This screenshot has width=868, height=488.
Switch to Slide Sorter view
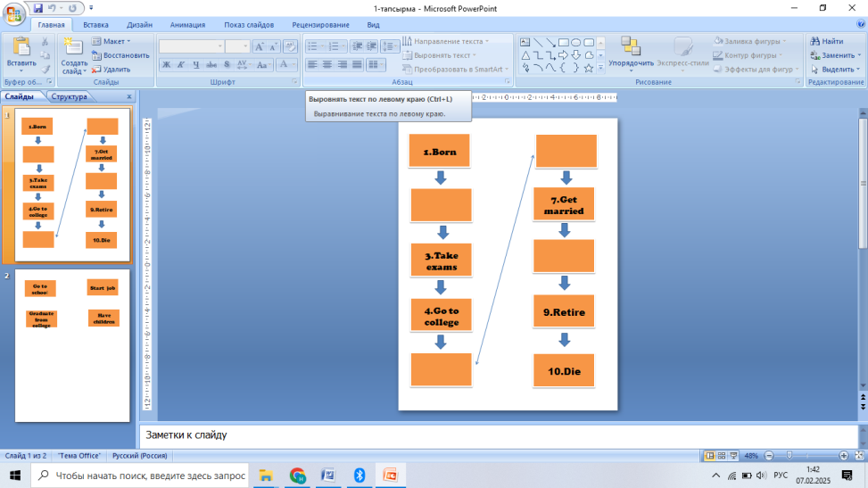(722, 455)
